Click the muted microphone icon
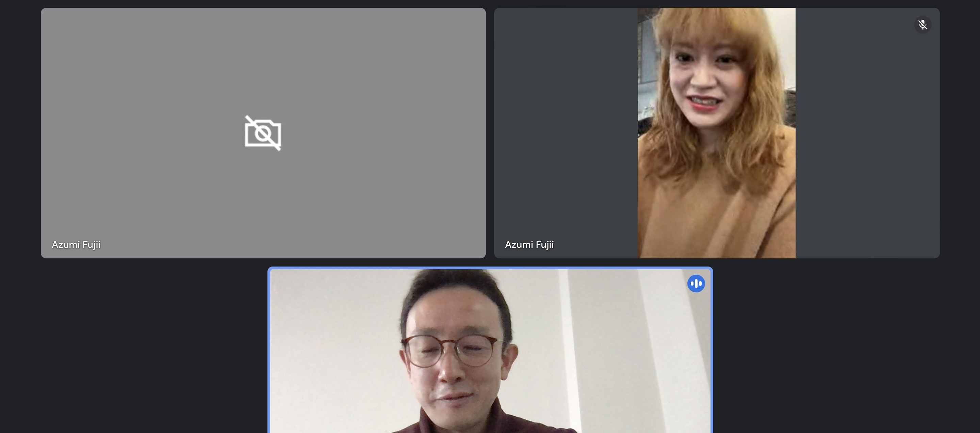The image size is (980, 433). click(x=922, y=25)
